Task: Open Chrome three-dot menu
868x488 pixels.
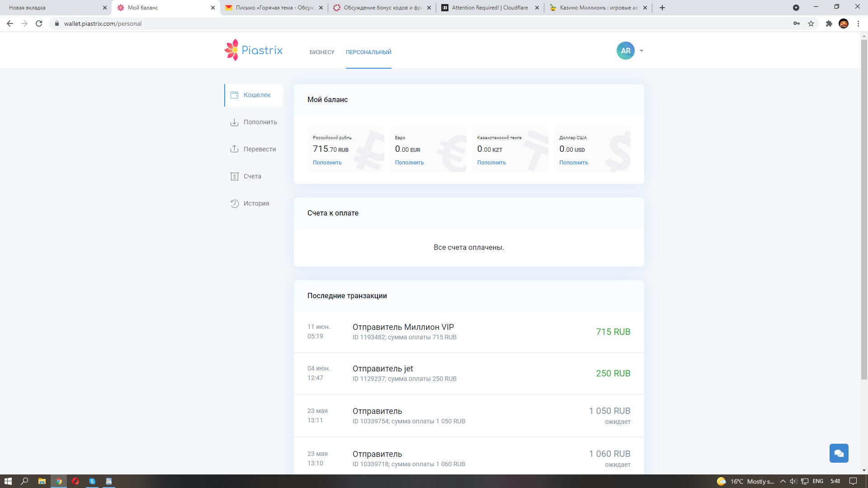Action: click(x=858, y=23)
